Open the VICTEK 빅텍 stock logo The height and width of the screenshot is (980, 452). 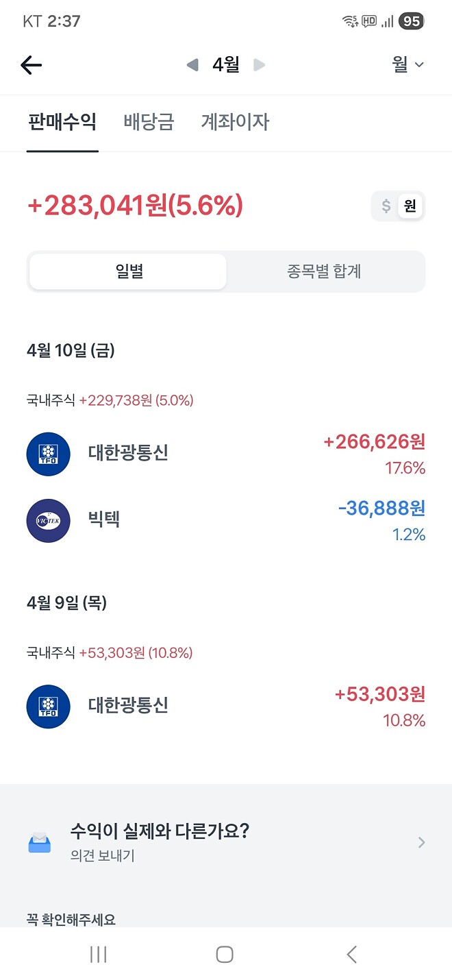tap(48, 521)
